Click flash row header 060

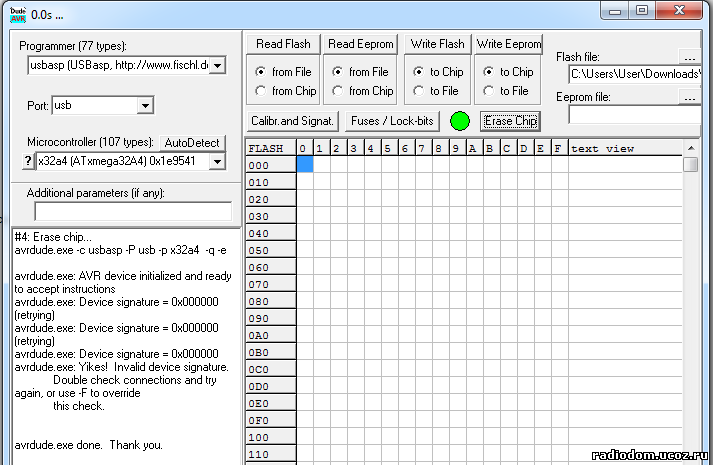[x=271, y=267]
